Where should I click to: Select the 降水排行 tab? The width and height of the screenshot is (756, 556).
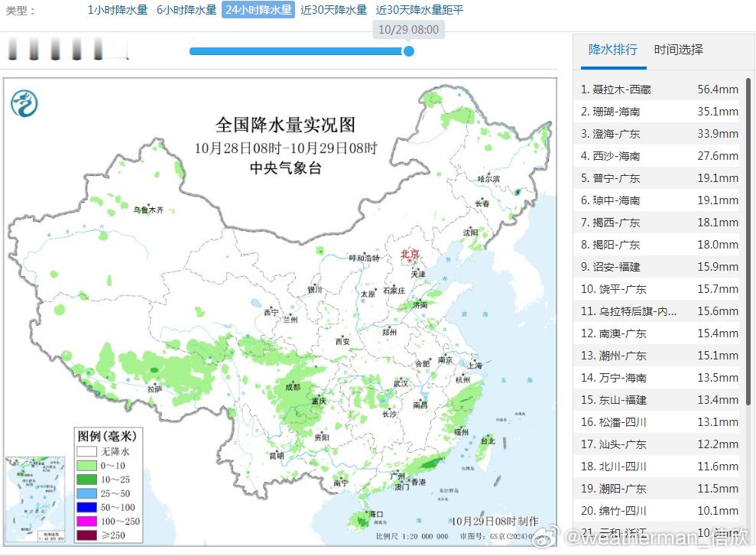click(612, 49)
